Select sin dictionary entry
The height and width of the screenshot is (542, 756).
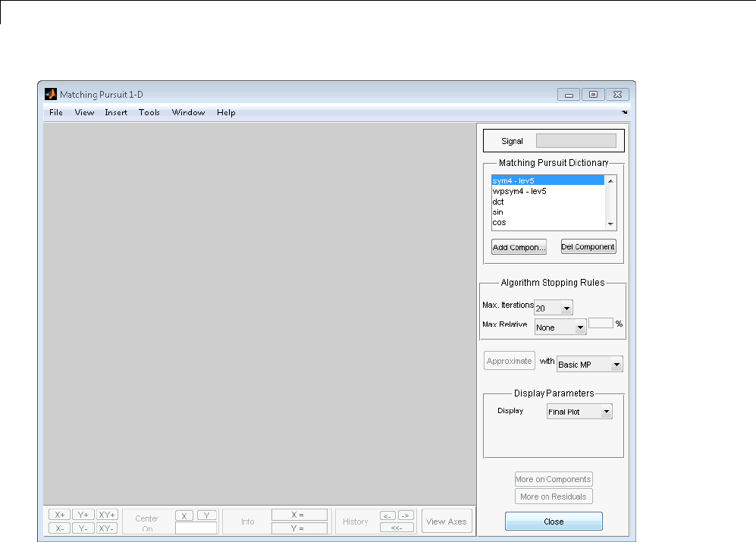pos(547,212)
